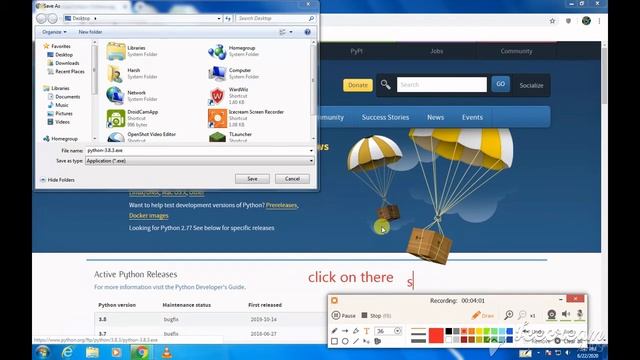This screenshot has height=360, width=640.
Task: Stop the recording in Icecream recorder
Action: pyautogui.click(x=376, y=316)
